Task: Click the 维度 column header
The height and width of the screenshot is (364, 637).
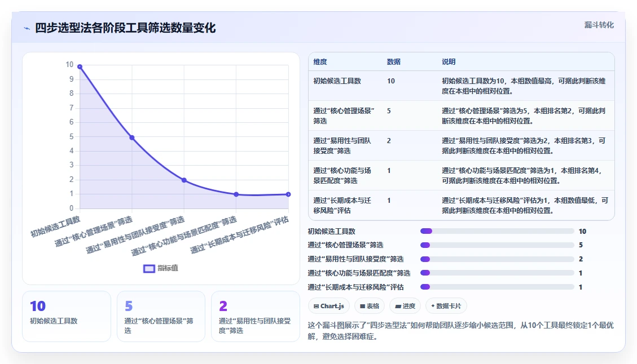Action: click(320, 61)
